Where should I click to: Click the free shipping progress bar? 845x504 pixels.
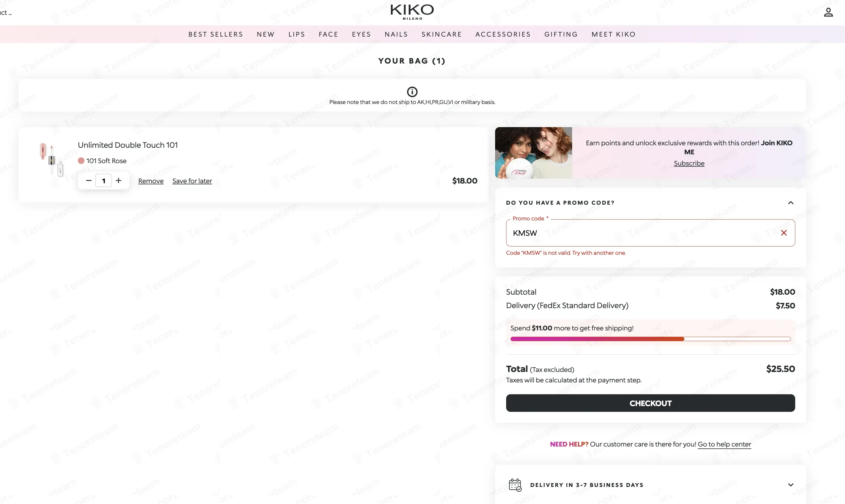(x=651, y=339)
